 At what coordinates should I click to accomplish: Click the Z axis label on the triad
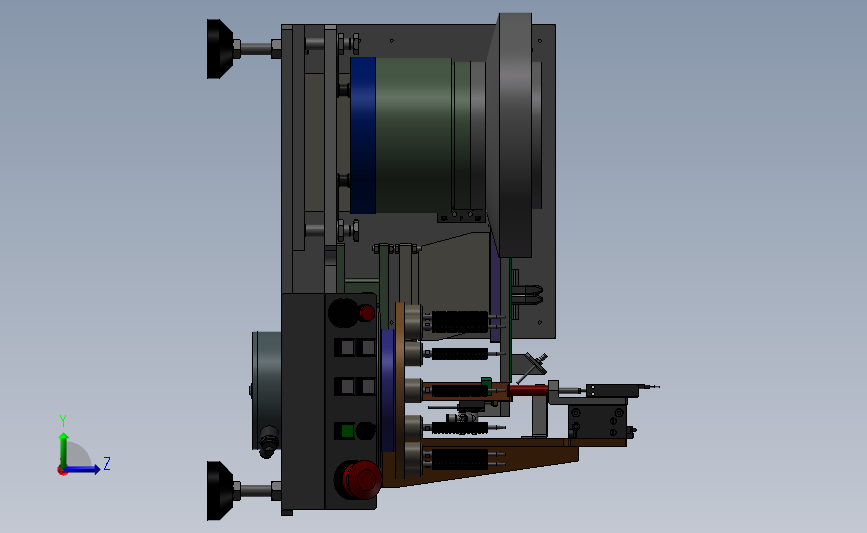point(107,463)
